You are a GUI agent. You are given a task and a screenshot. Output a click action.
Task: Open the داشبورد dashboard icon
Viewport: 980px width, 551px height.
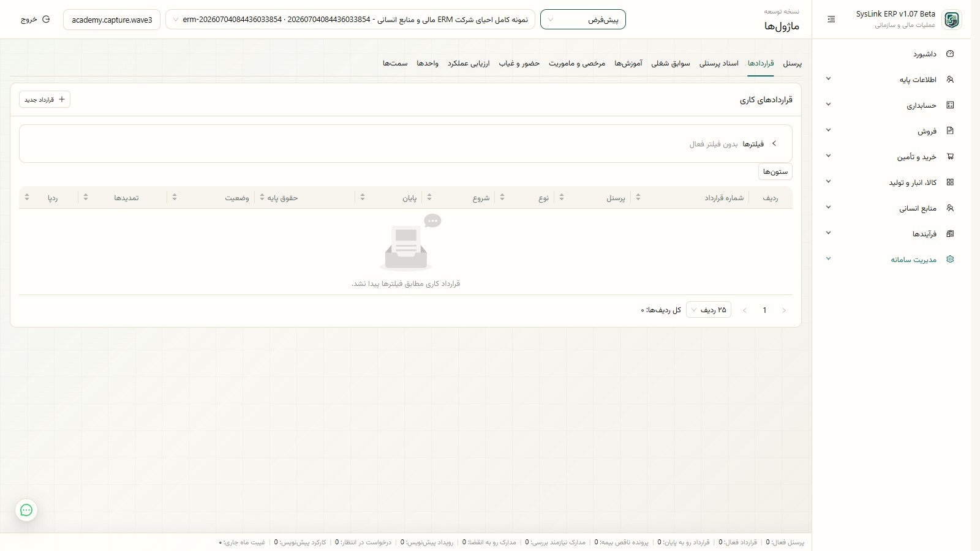(x=950, y=54)
